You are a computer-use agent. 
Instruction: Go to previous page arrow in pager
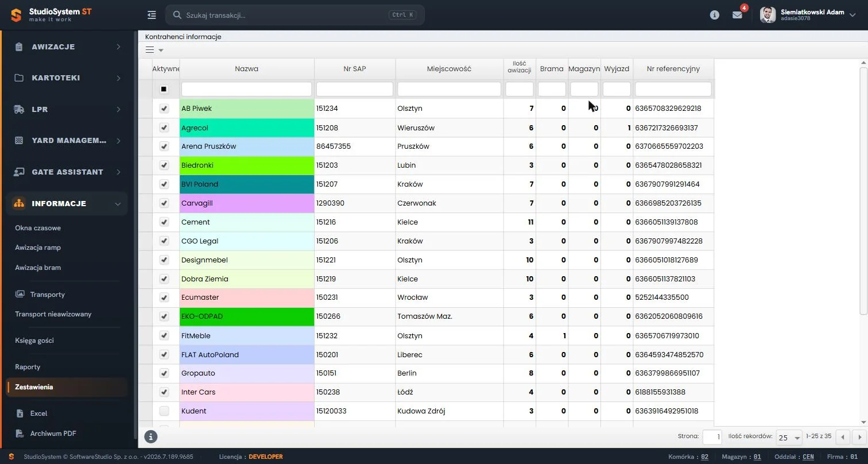coord(843,437)
